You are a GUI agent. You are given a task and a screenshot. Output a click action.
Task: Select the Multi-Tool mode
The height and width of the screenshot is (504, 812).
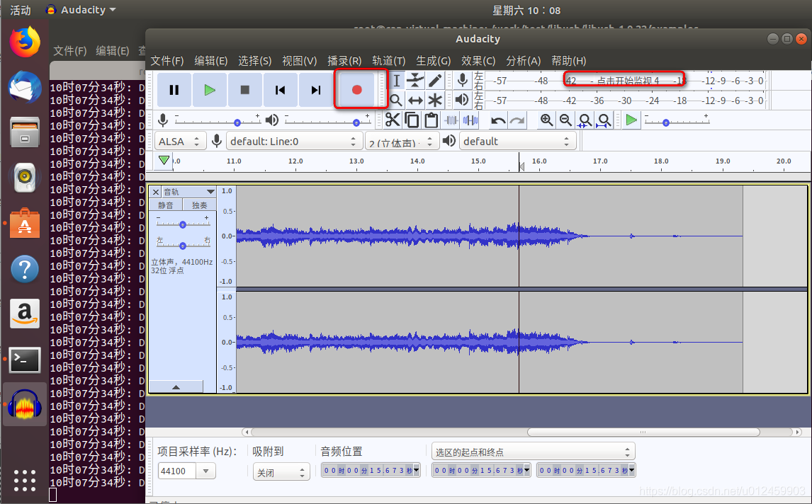(434, 100)
